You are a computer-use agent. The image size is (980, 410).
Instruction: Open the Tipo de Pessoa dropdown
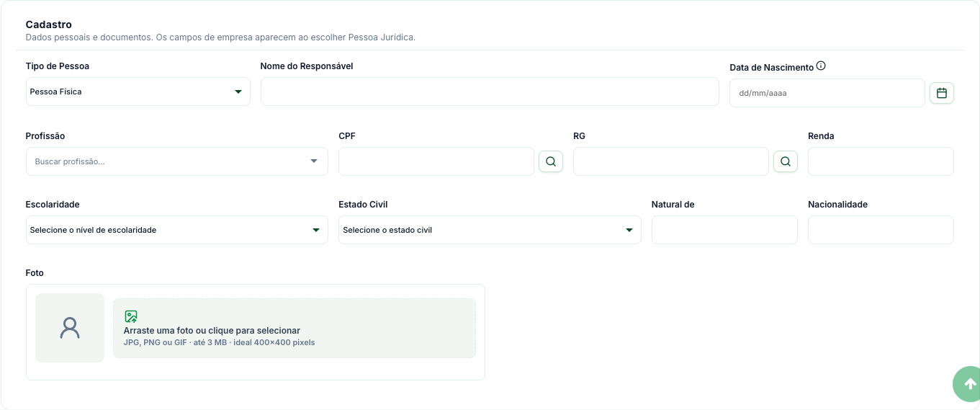click(x=138, y=92)
